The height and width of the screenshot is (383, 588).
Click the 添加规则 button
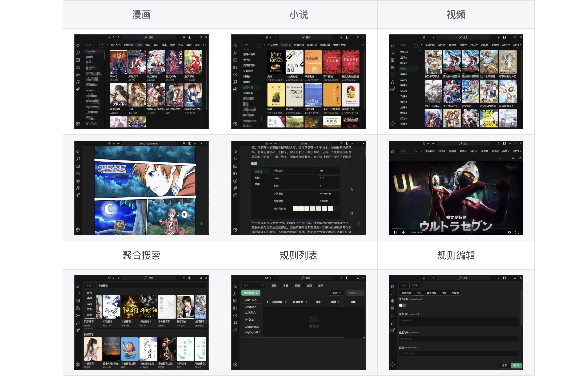(x=251, y=293)
